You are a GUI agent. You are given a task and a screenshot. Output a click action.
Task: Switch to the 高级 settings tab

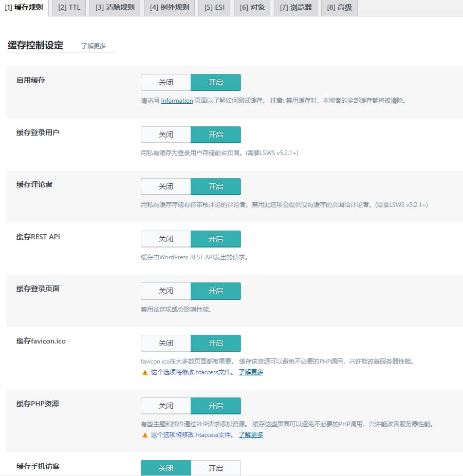(x=339, y=8)
